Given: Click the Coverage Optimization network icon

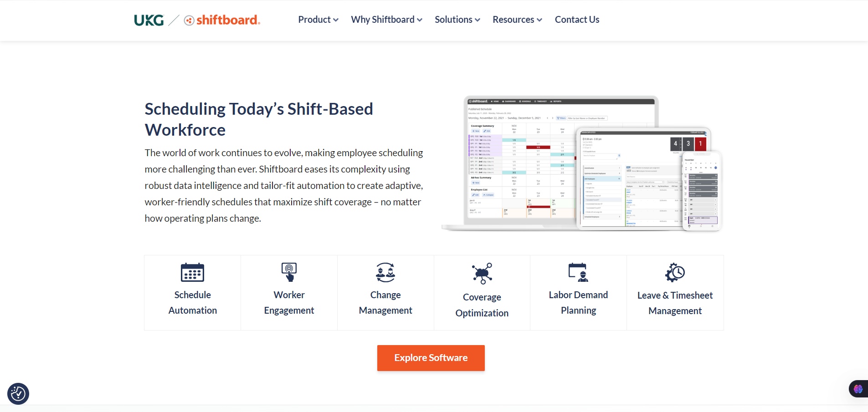Looking at the screenshot, I should 482,273.
